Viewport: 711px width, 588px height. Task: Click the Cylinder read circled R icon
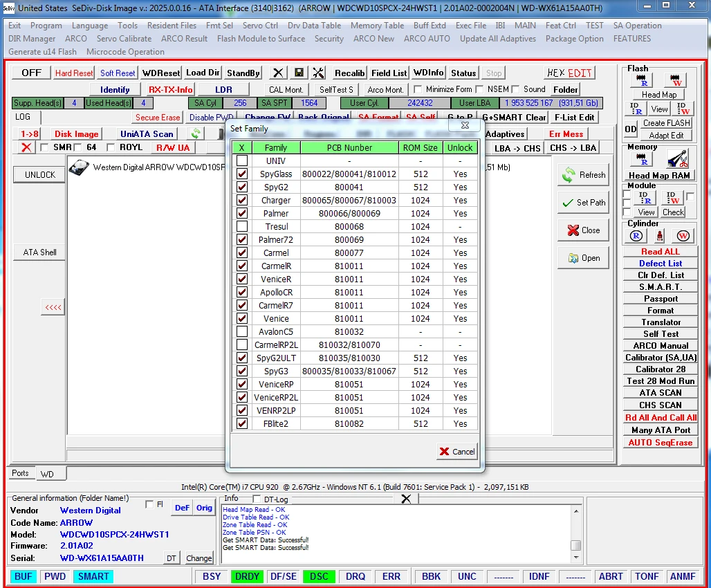(636, 236)
